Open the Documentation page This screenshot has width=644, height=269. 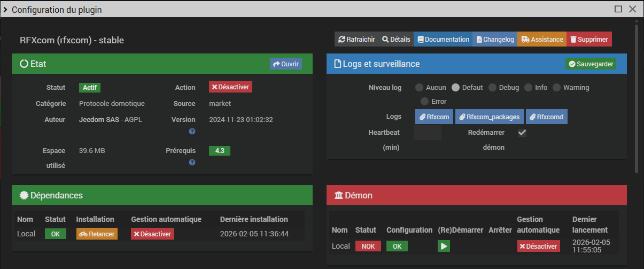point(443,40)
